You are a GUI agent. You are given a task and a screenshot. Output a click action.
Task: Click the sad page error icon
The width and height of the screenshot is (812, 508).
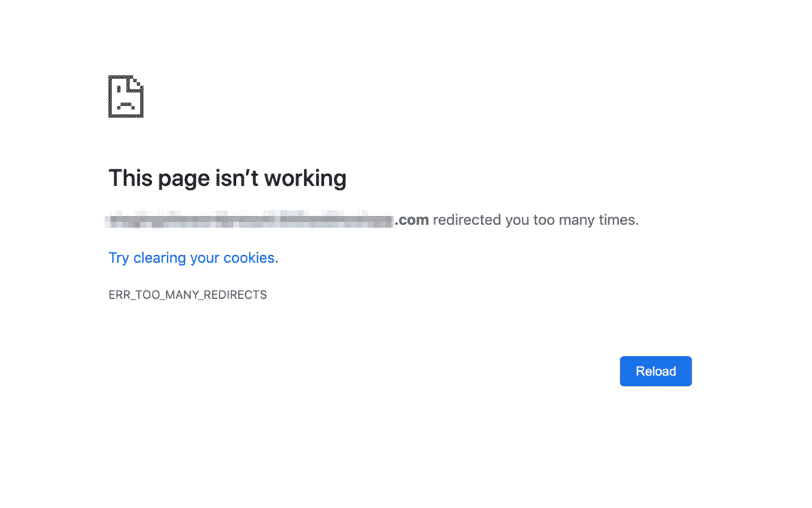tap(126, 96)
